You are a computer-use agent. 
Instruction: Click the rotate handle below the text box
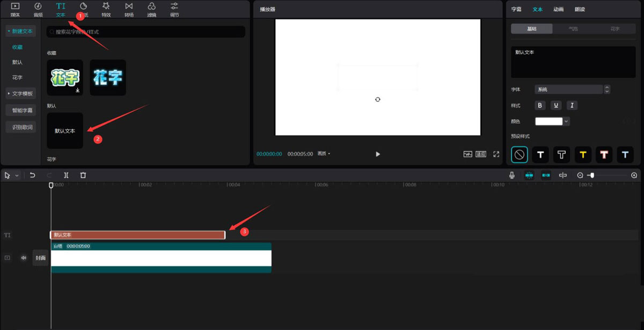(378, 99)
